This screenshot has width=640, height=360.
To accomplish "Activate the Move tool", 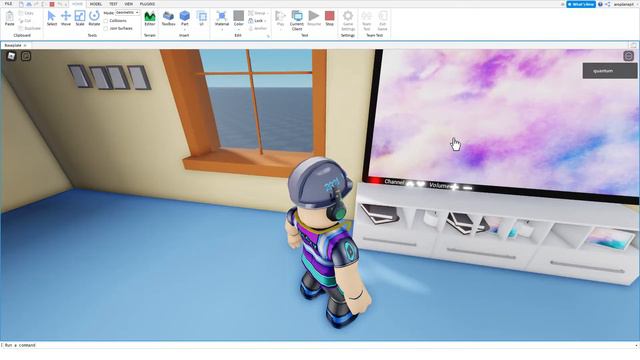I will [x=66, y=18].
